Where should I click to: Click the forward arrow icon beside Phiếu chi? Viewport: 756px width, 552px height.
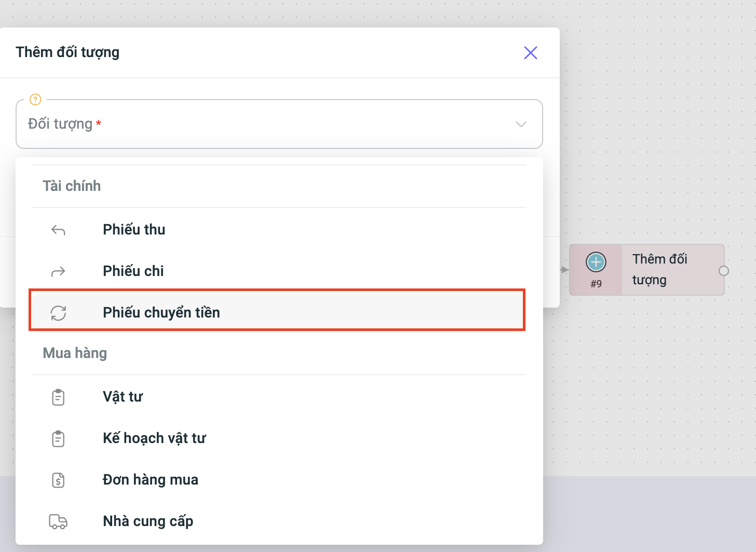tap(58, 271)
